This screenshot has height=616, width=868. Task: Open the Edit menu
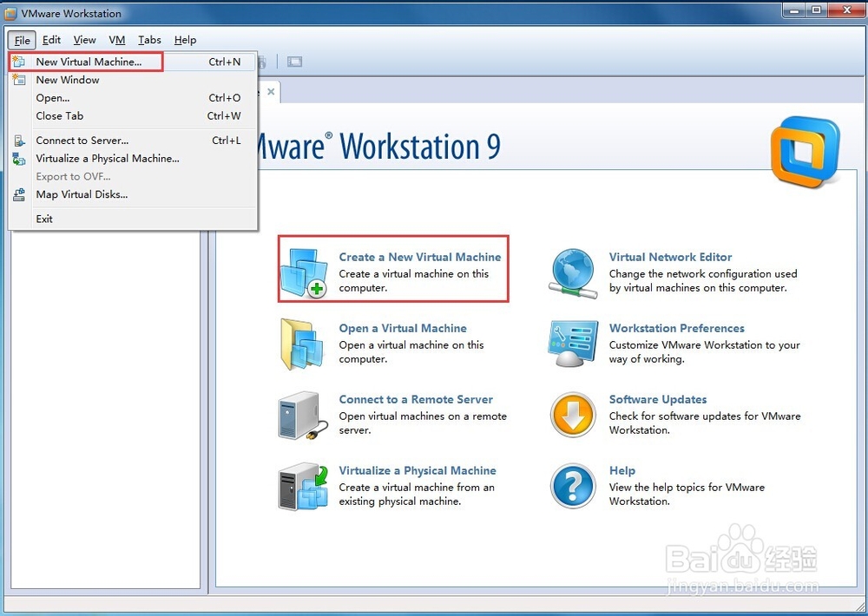point(51,40)
